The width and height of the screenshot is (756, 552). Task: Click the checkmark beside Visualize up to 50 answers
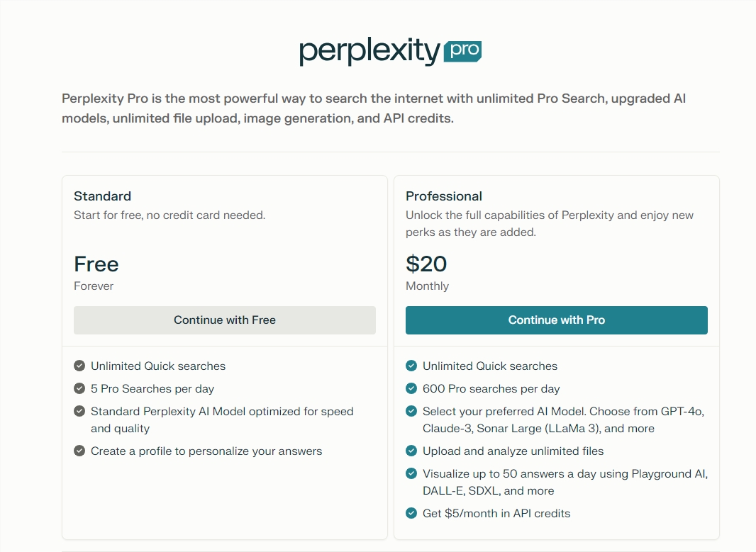coord(411,473)
